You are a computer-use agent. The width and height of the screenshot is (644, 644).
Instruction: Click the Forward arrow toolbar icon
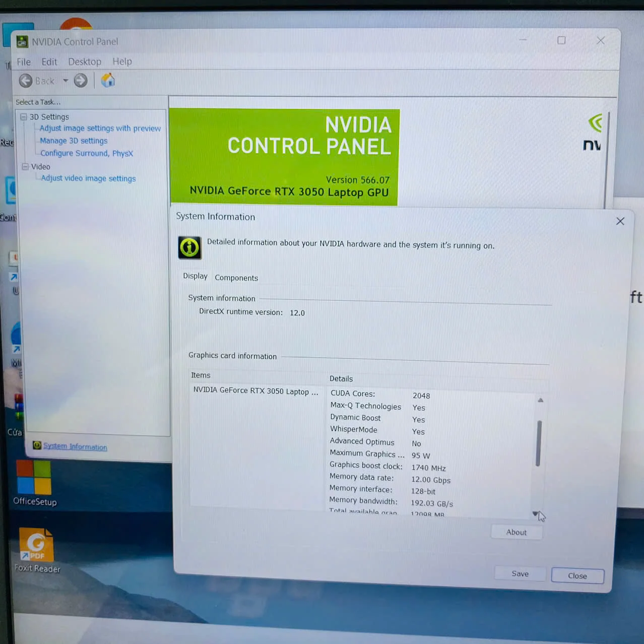tap(81, 81)
